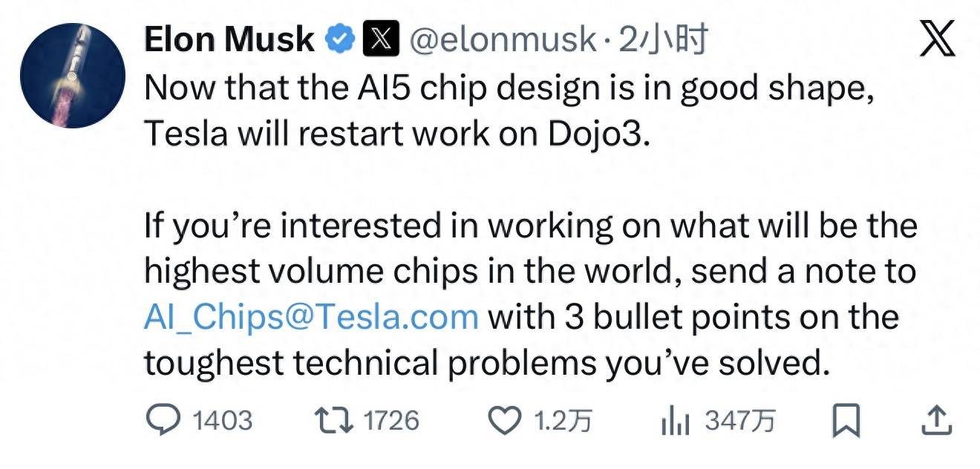The height and width of the screenshot is (469, 980).
Task: Open view analytics bar chart icon
Action: (x=676, y=422)
